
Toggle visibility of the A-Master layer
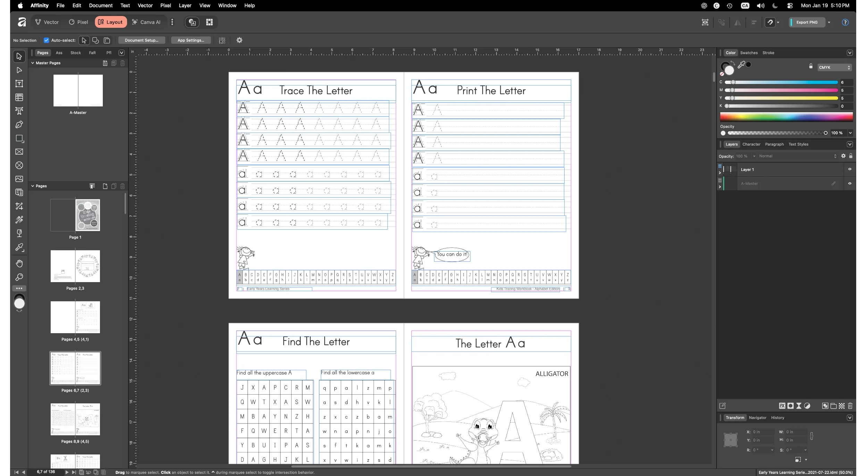850,183
